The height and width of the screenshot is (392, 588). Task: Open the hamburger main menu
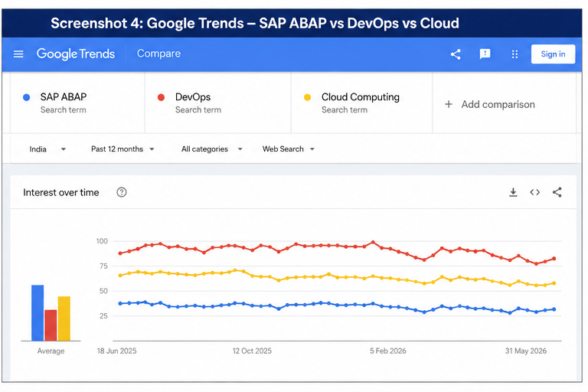(x=18, y=54)
